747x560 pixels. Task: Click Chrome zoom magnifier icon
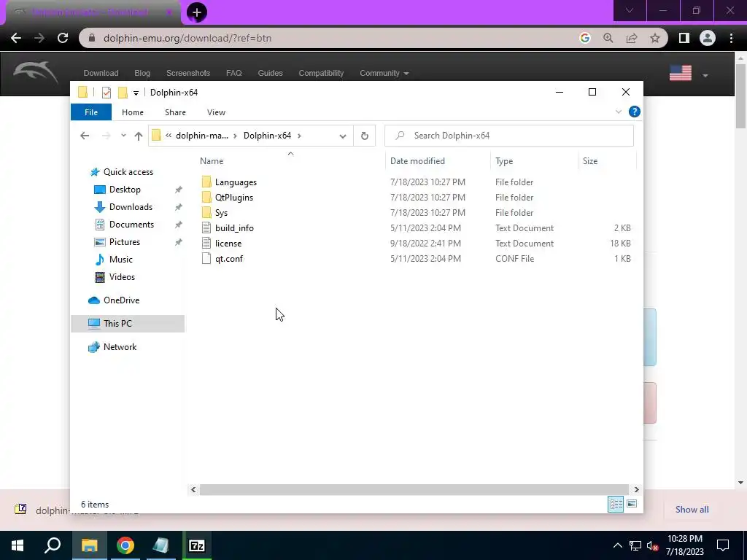point(608,38)
